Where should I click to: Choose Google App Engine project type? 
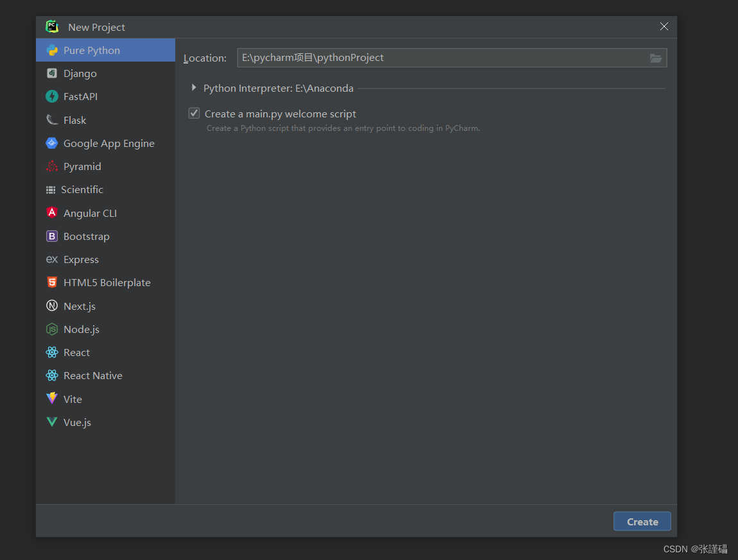click(105, 143)
